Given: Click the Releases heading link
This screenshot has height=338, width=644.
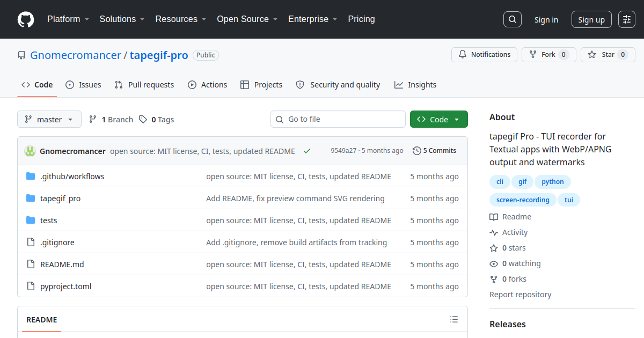Looking at the screenshot, I should 508,324.
